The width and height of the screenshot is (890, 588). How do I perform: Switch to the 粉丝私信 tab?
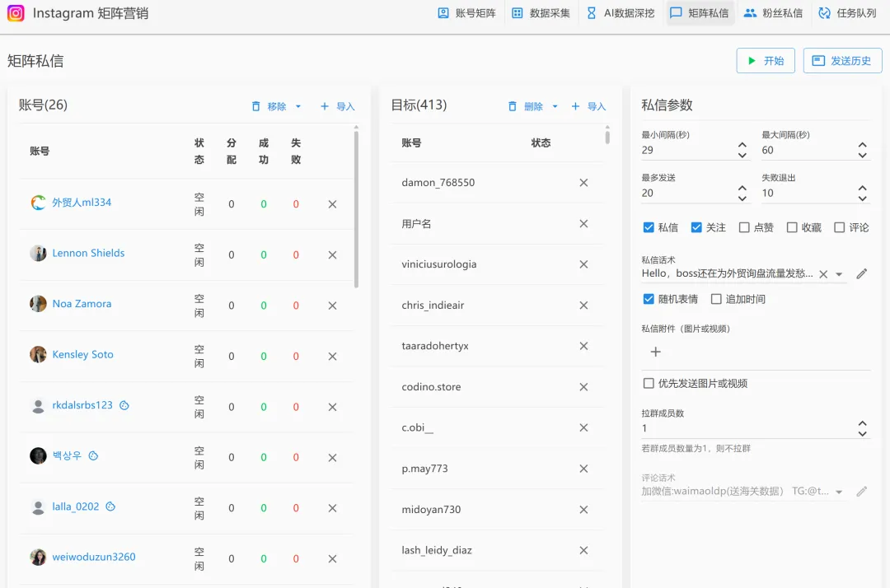pyautogui.click(x=773, y=13)
